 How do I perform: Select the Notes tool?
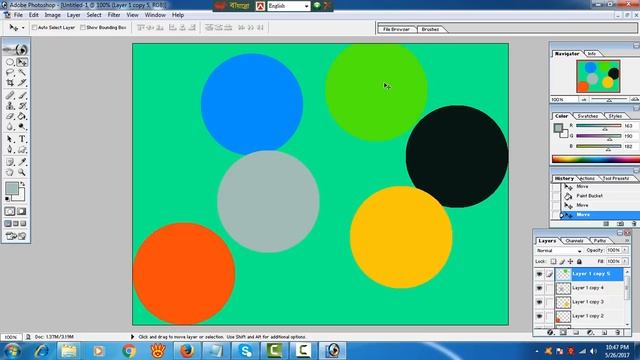click(10, 162)
